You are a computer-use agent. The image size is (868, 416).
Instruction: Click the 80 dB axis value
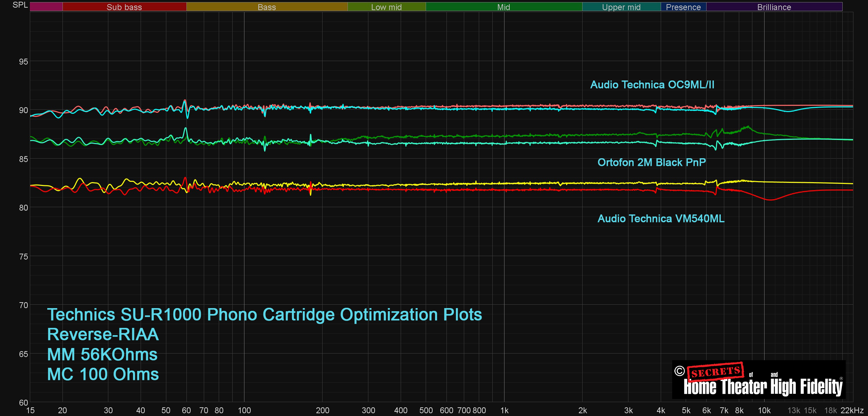click(x=23, y=208)
